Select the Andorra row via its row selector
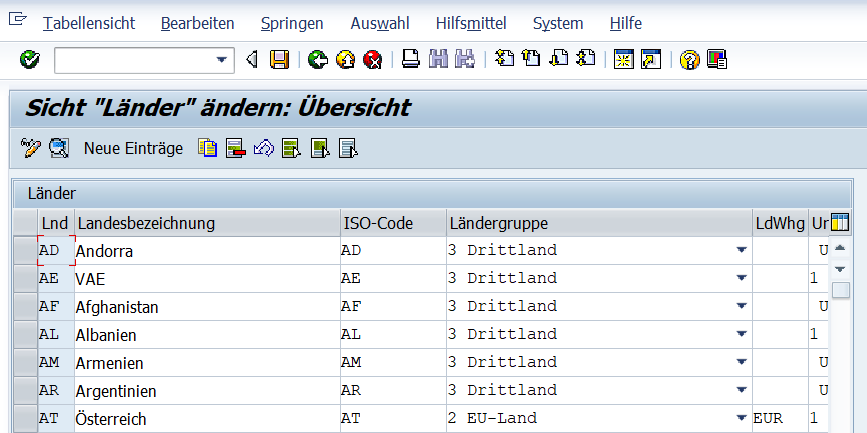The width and height of the screenshot is (867, 433). pyautogui.click(x=25, y=251)
